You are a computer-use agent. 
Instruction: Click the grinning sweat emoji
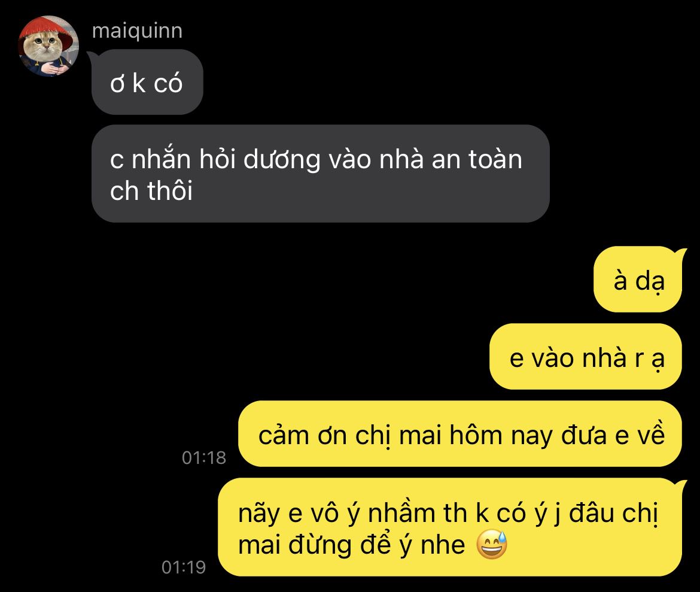tap(492, 545)
